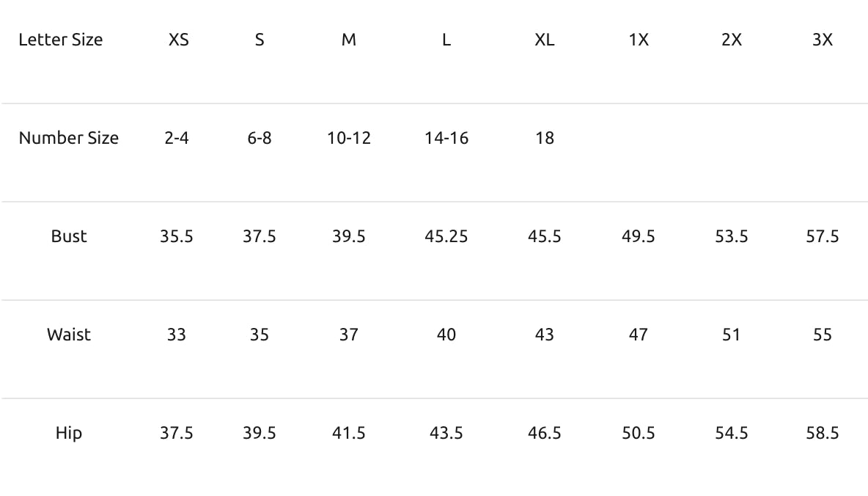Click the Waist row label
Screen dimensions: 868x496
(69, 335)
